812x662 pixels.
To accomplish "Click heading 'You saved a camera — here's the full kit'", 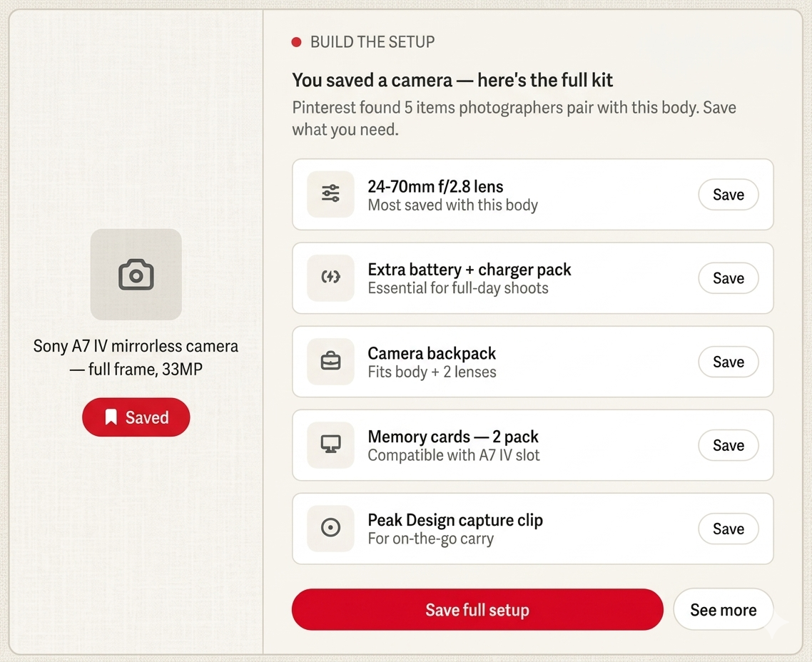I will point(452,80).
